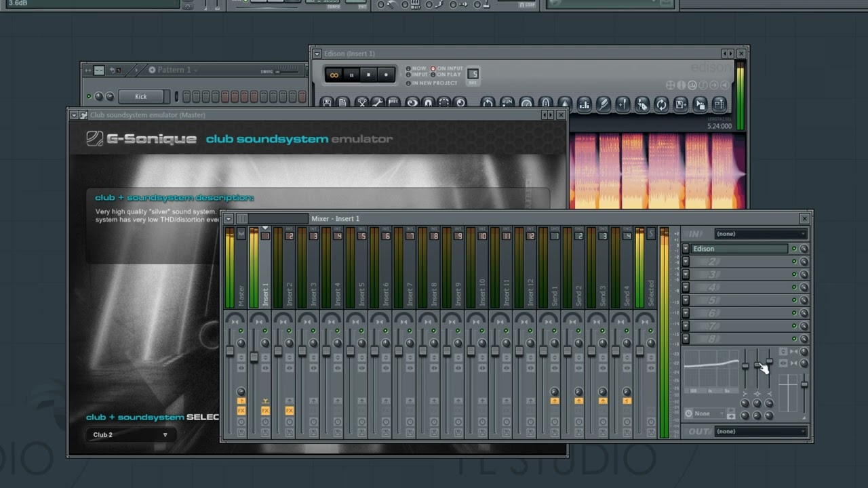This screenshot has width=868, height=488.
Task: Select the Edison effect slot
Action: tap(739, 249)
